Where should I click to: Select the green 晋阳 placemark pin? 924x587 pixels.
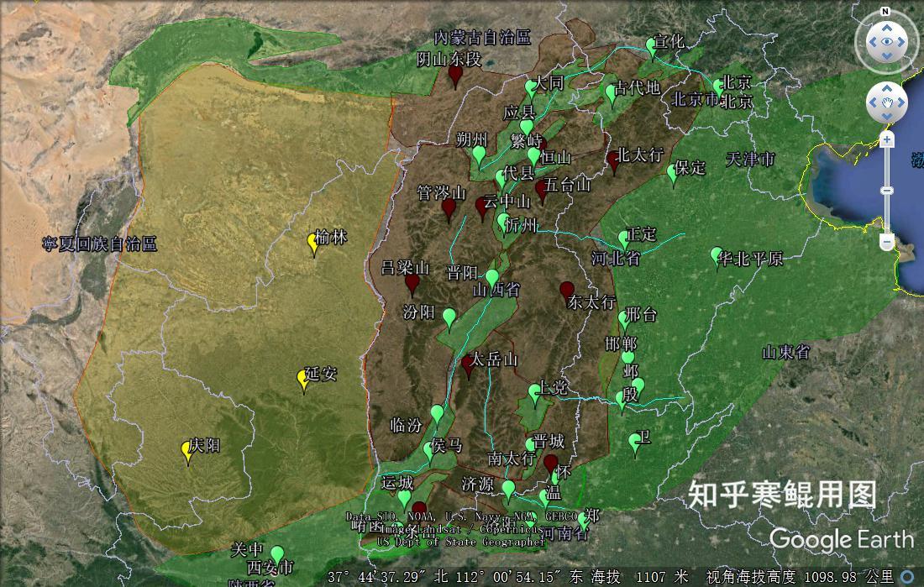[x=491, y=278]
